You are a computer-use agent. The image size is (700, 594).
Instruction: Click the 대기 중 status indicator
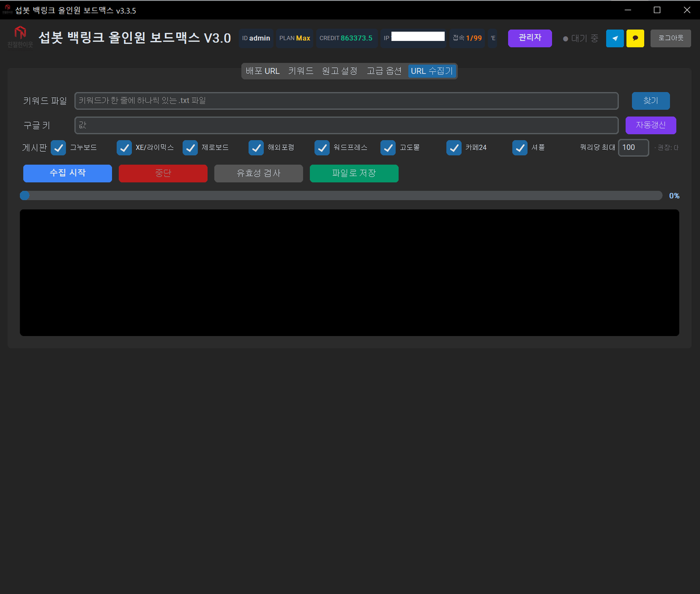[x=581, y=38]
